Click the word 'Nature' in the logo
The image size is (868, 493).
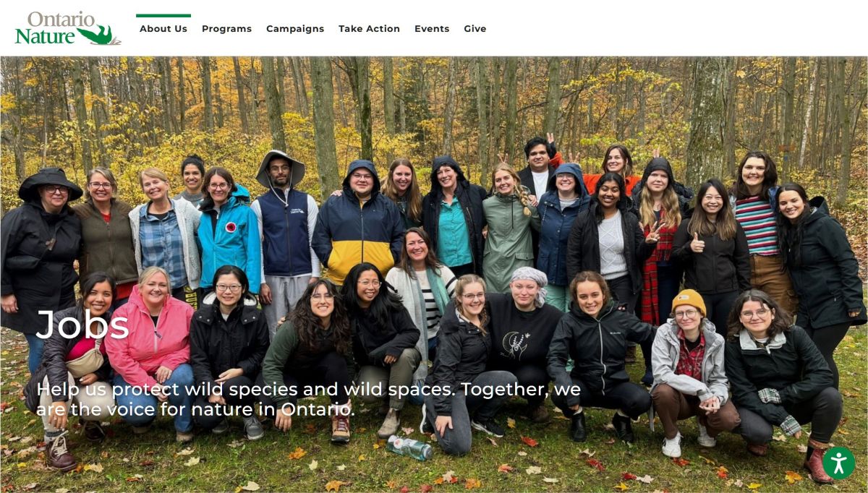point(45,36)
